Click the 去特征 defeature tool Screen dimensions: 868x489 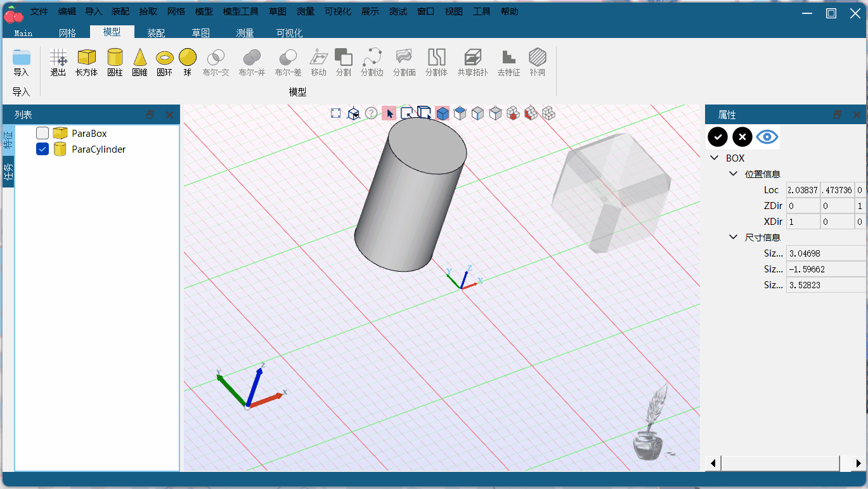click(x=508, y=57)
